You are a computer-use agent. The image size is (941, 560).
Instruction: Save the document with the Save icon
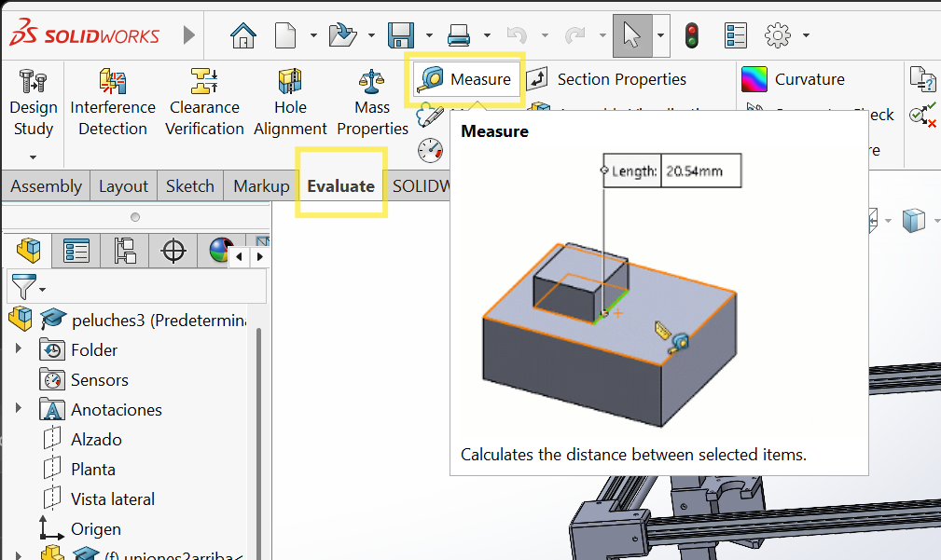(401, 35)
